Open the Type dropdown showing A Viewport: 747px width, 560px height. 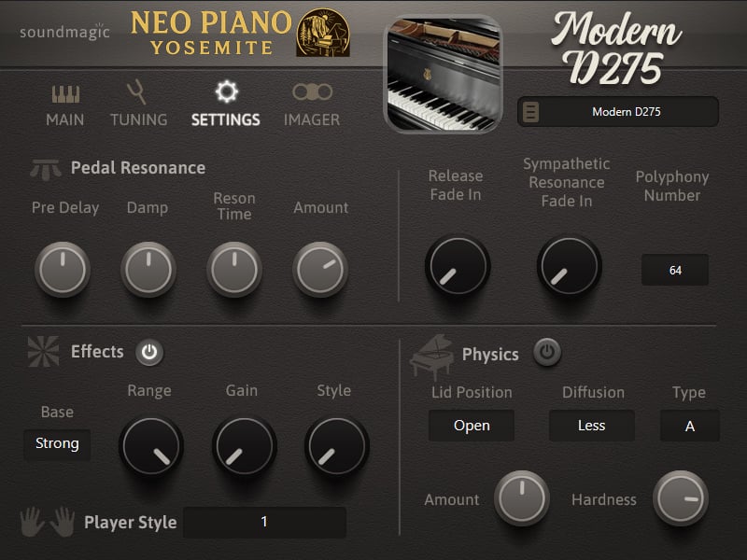(x=689, y=426)
